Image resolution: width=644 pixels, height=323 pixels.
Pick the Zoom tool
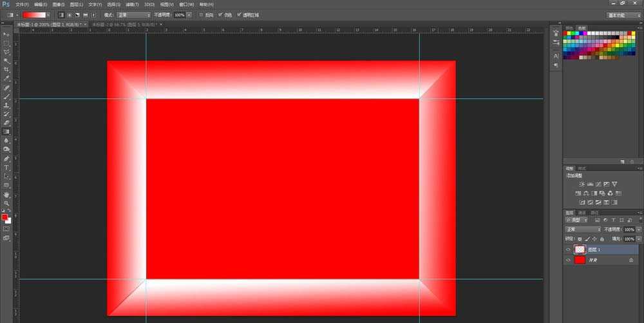(x=6, y=203)
